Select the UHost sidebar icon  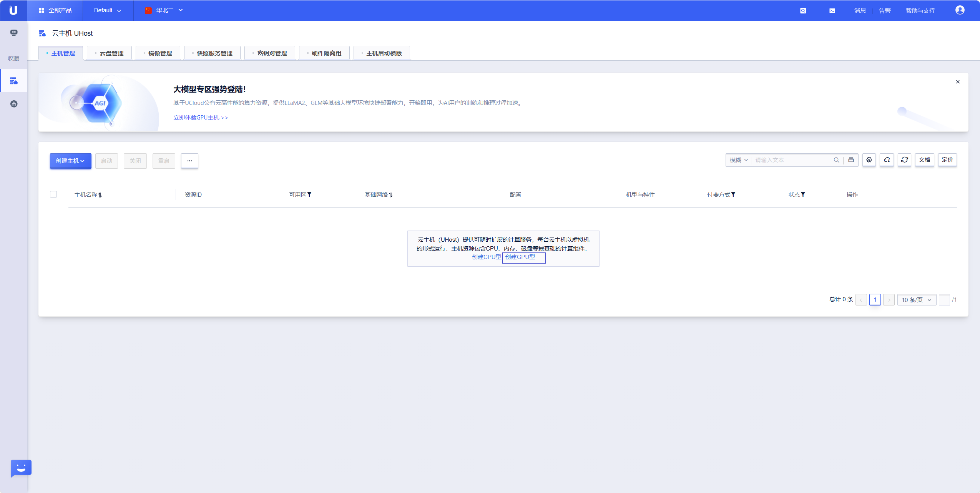point(14,81)
